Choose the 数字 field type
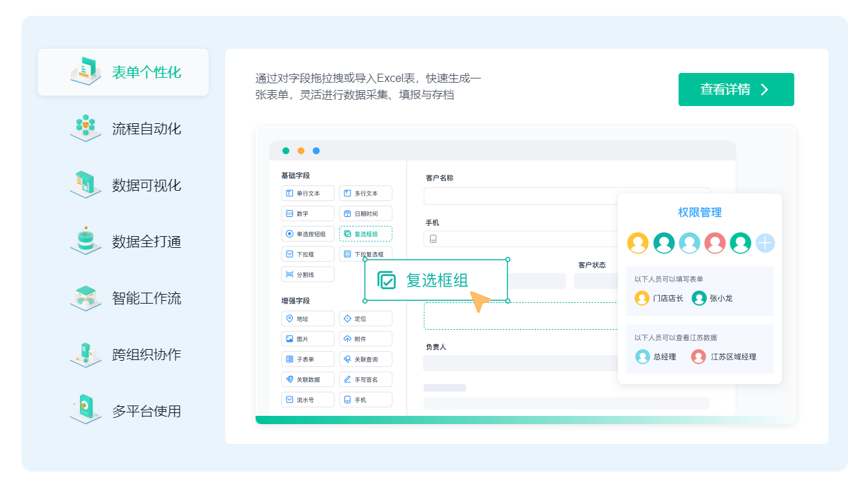868x484 pixels. [308, 213]
